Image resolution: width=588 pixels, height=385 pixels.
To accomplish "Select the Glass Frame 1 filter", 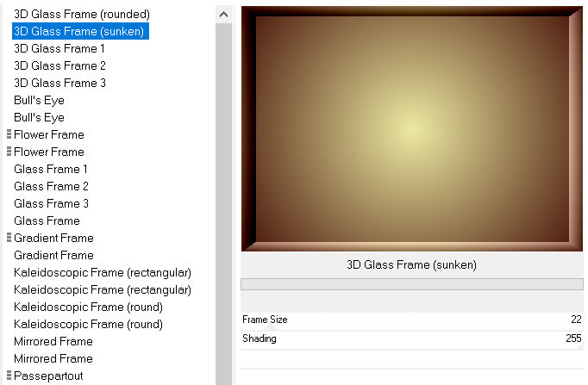I will point(51,170).
